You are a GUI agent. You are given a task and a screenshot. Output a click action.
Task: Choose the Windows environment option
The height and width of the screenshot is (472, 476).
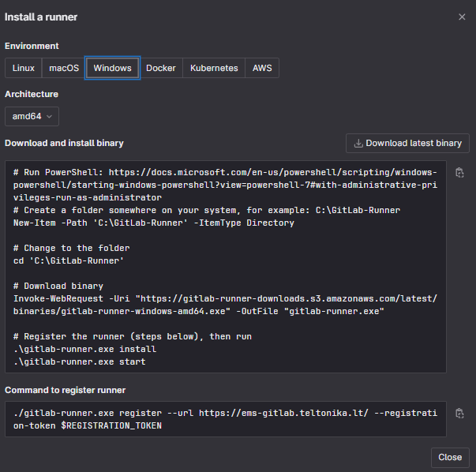[x=112, y=68]
